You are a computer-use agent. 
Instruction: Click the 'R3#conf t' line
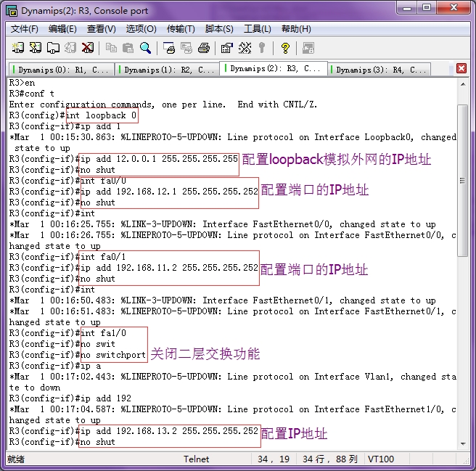32,94
